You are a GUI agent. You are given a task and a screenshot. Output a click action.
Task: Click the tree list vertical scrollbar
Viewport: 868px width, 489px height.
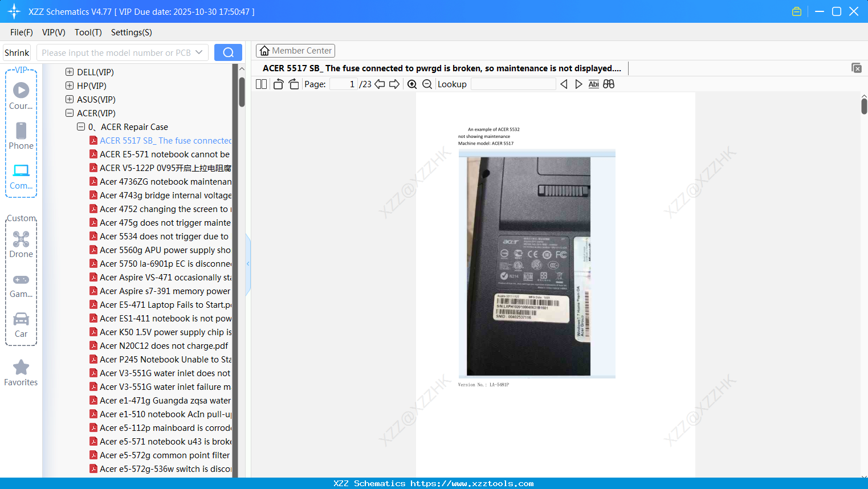[242, 92]
